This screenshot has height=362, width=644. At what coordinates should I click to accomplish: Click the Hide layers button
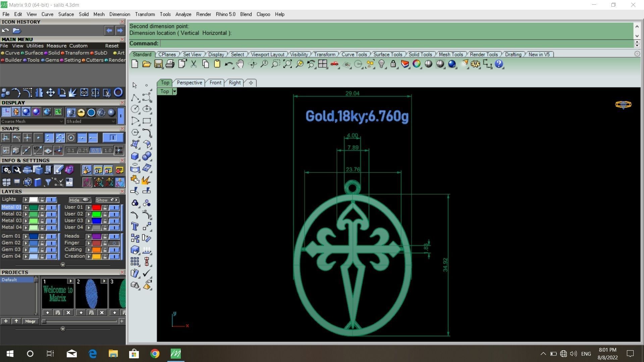[x=80, y=200]
